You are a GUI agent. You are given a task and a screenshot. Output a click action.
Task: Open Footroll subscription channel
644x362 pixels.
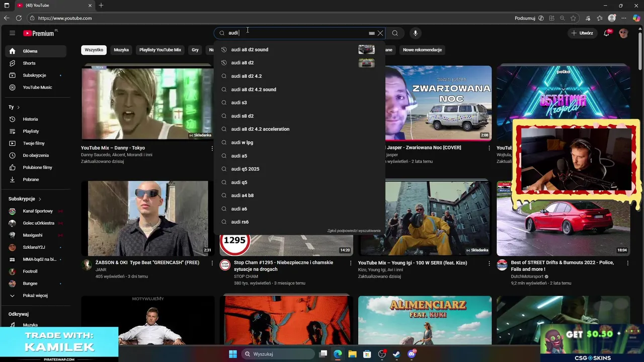(x=36, y=271)
